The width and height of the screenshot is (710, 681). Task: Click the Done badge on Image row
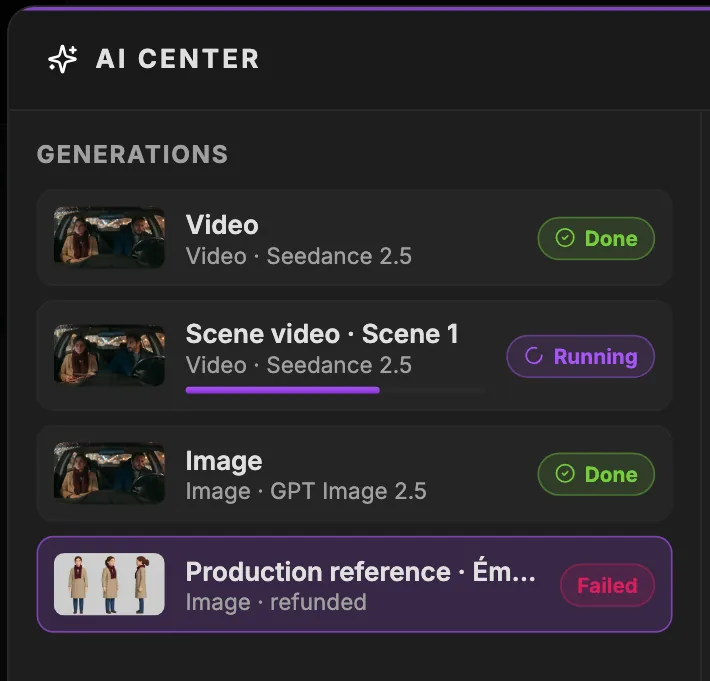[596, 474]
